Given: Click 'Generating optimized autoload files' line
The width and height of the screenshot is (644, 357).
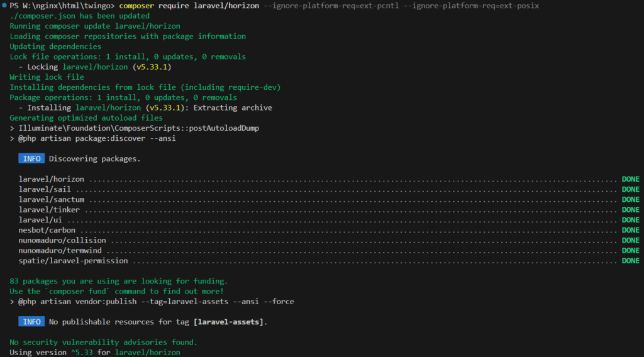Looking at the screenshot, I should (86, 118).
